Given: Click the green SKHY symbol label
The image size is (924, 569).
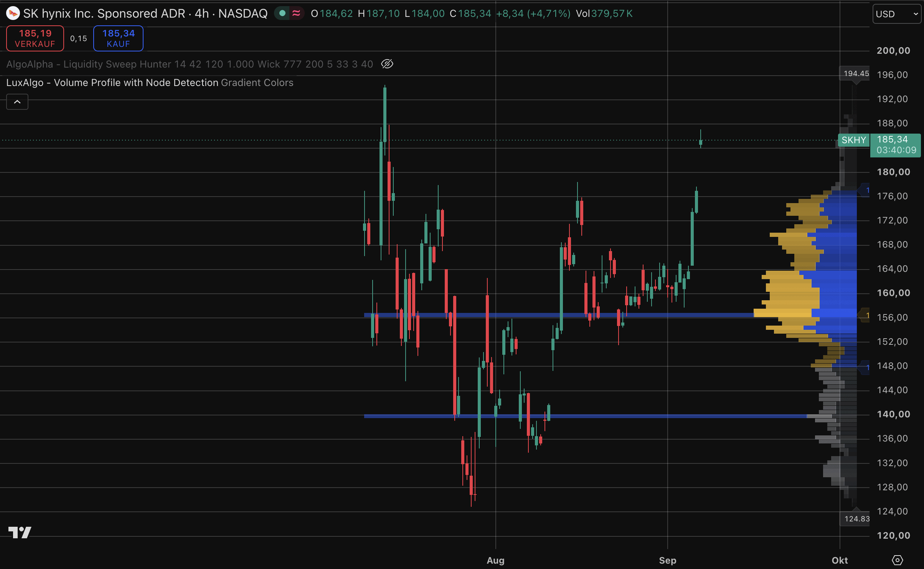Looking at the screenshot, I should coord(854,140).
